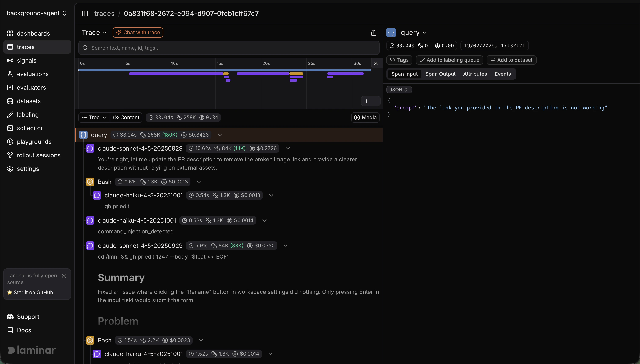Click the Chat with trace button
Screen dimensions: 640x364
[138, 33]
